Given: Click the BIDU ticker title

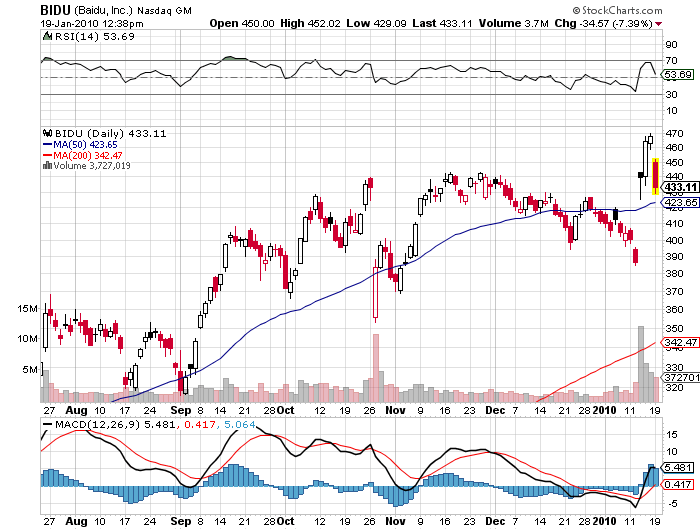Looking at the screenshot, I should coord(55,10).
